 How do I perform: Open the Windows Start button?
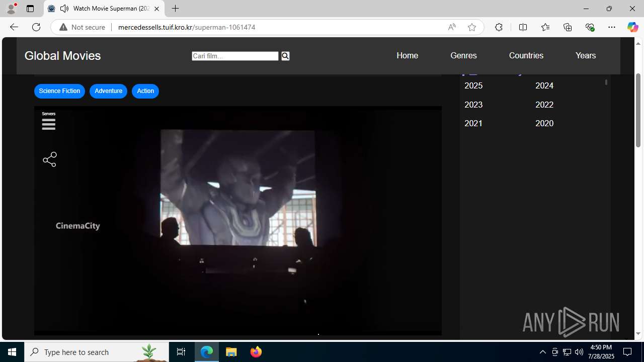[x=12, y=352]
